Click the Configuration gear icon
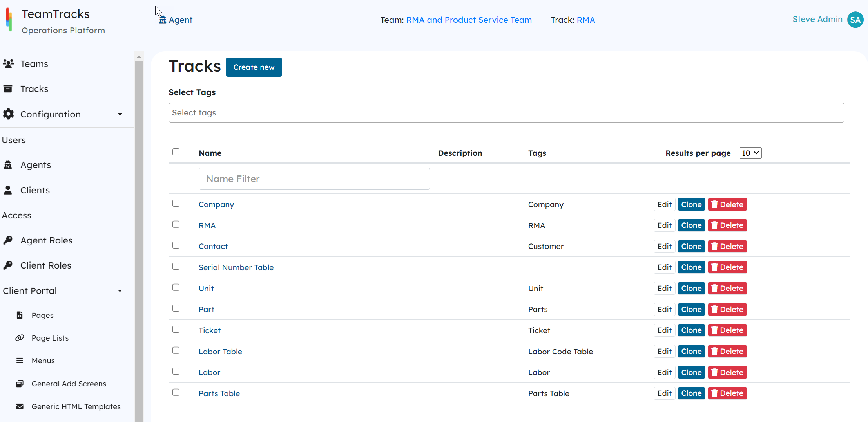This screenshot has height=422, width=868. pyautogui.click(x=8, y=114)
